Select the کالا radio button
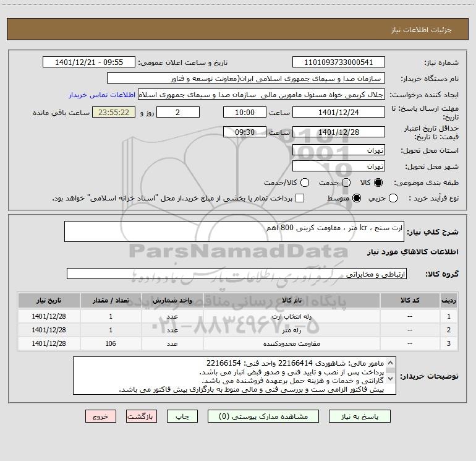 pyautogui.click(x=378, y=183)
